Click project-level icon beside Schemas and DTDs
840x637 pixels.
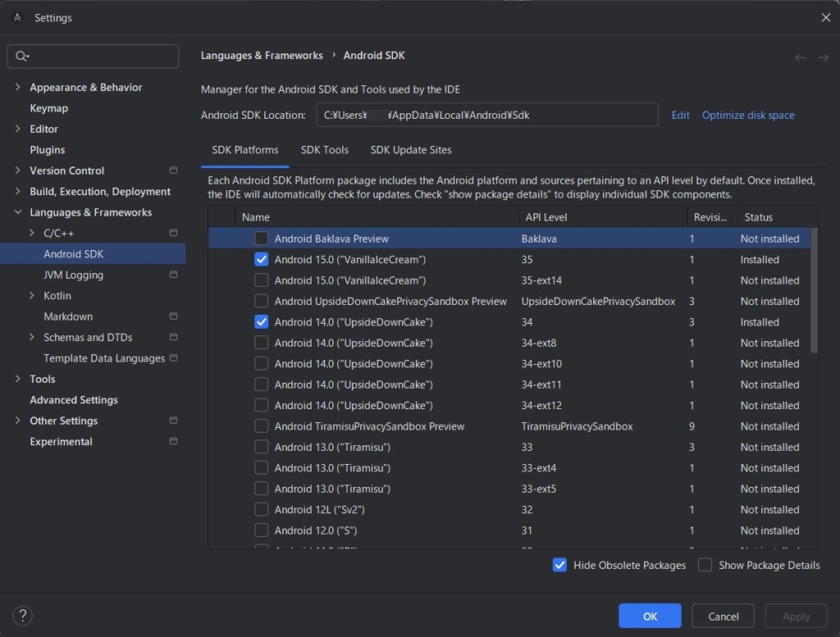[x=174, y=337]
